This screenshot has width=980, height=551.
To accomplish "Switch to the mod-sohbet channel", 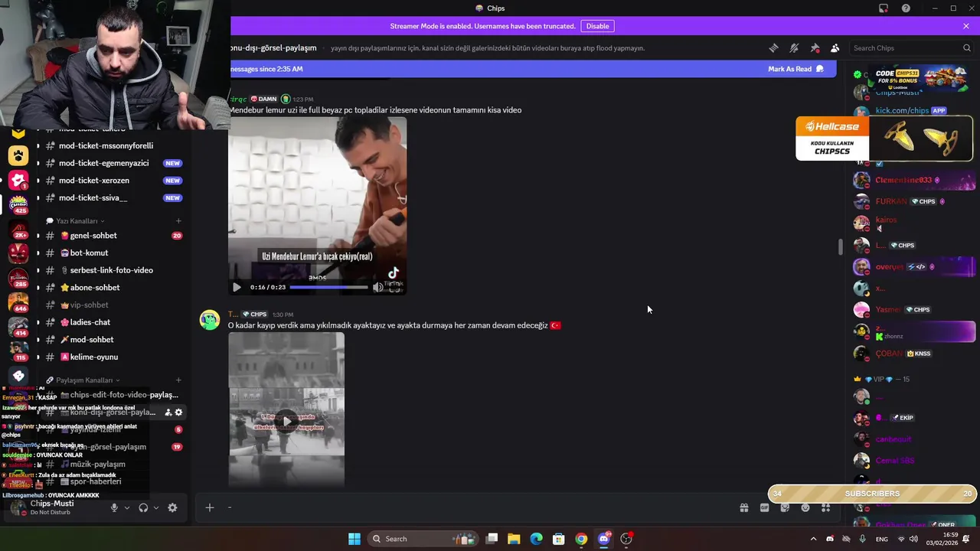I will click(x=113, y=340).
